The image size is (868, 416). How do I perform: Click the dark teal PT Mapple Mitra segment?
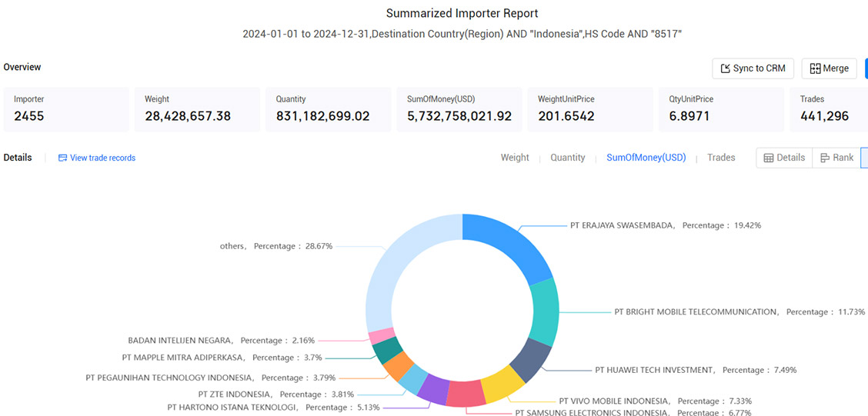coord(384,350)
